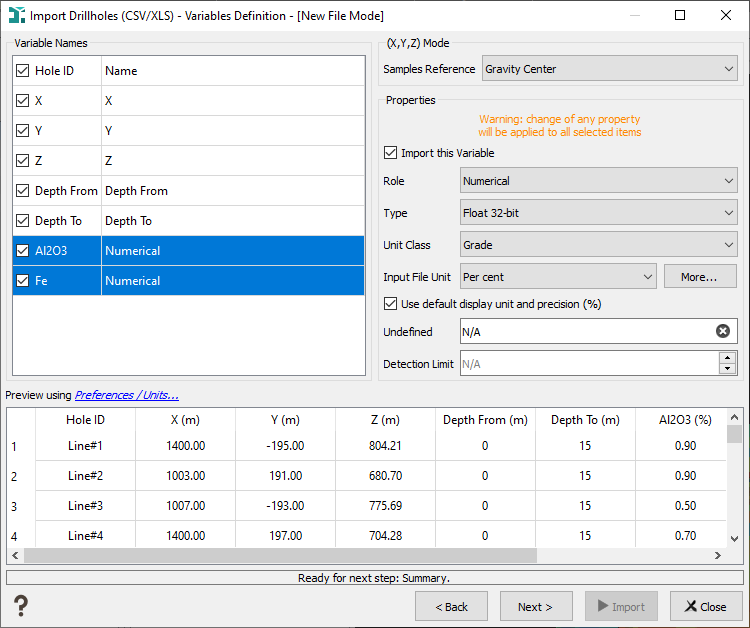The height and width of the screenshot is (628, 750).
Task: Toggle the Al2O3 variable checkbox
Action: point(22,251)
